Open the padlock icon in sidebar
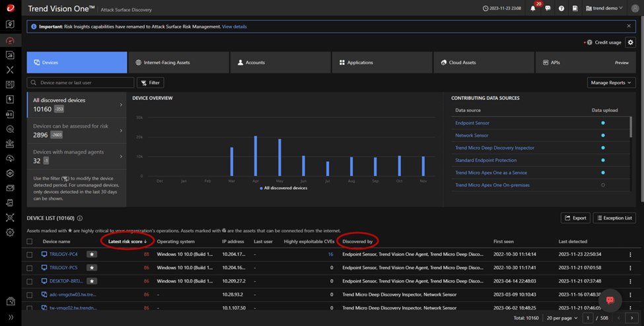This screenshot has width=644, height=326. (x=11, y=114)
